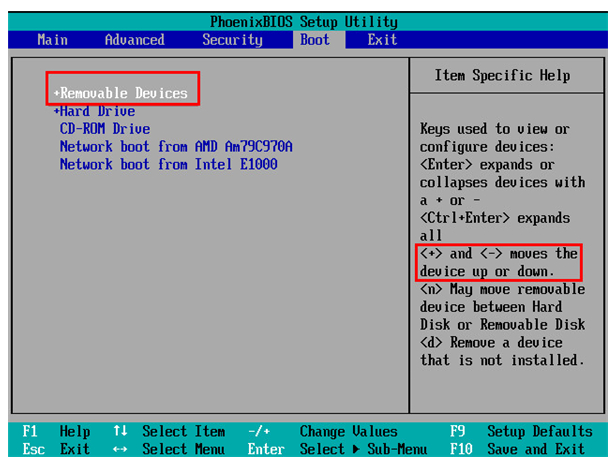The height and width of the screenshot is (461, 616).
Task: Open the Security tab
Action: click(232, 40)
